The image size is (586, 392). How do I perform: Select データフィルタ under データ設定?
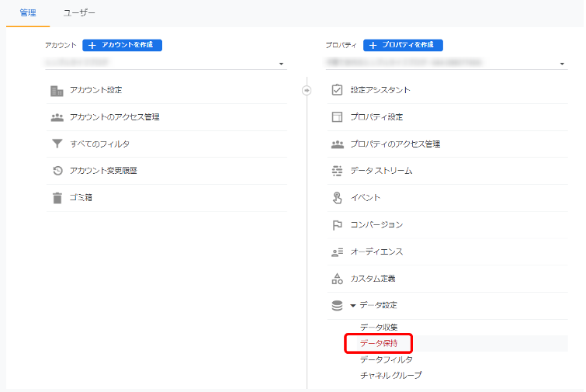coord(387,359)
